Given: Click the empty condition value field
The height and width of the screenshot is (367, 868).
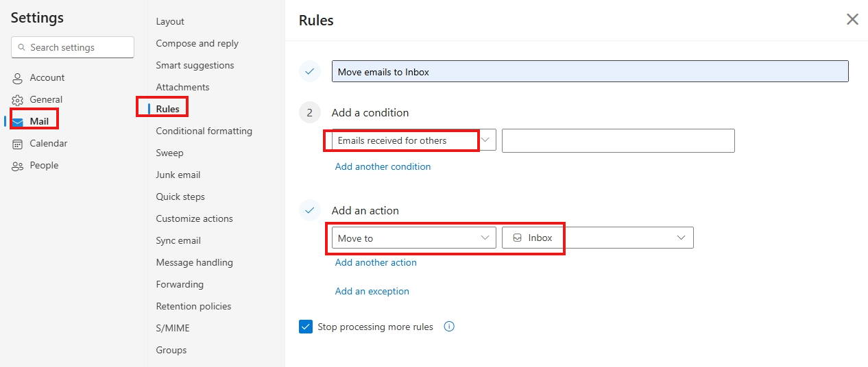Looking at the screenshot, I should click(x=618, y=140).
